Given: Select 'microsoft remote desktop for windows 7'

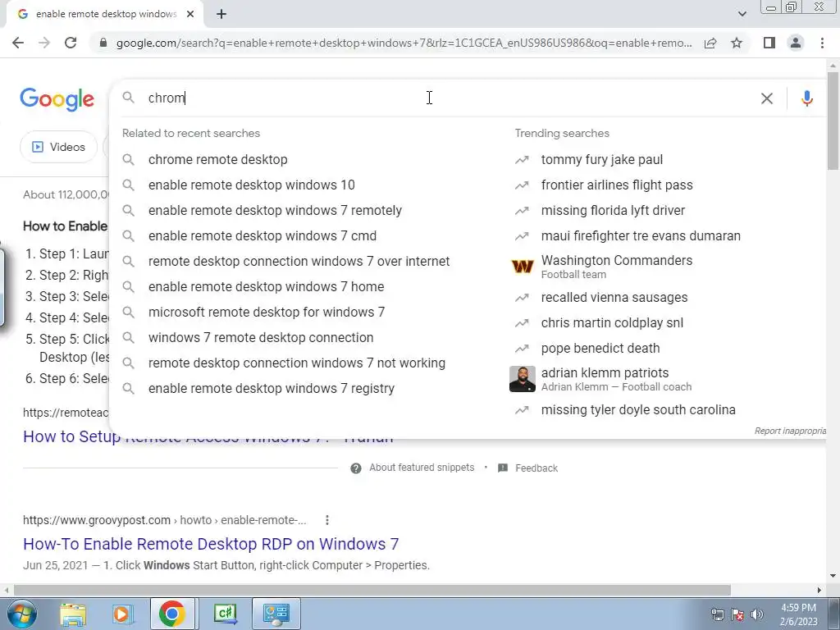Looking at the screenshot, I should click(267, 313).
